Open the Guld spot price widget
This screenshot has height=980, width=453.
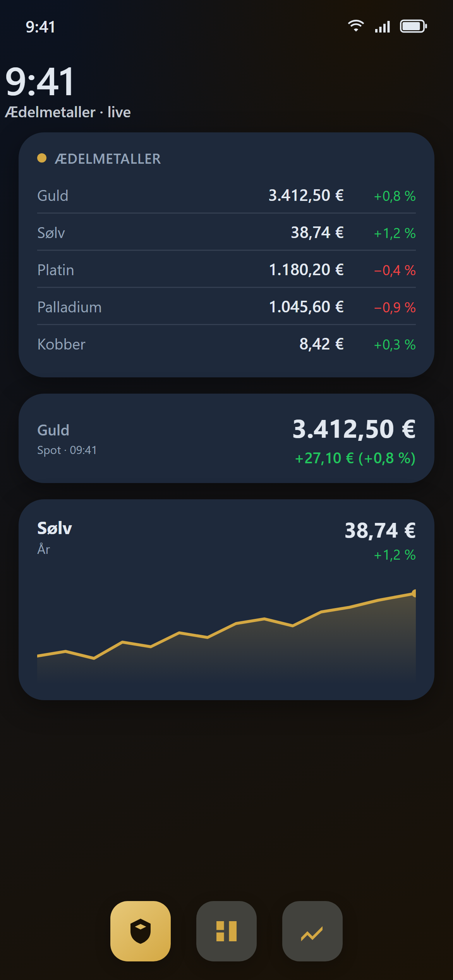tap(226, 438)
